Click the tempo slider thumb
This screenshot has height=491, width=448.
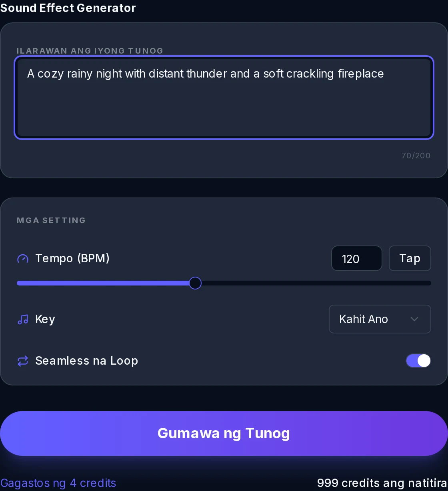click(195, 283)
